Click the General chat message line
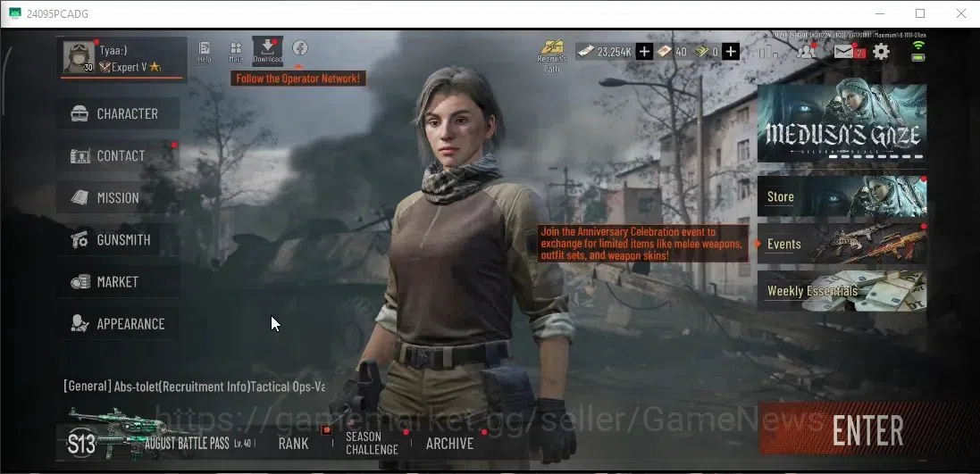 [195, 387]
